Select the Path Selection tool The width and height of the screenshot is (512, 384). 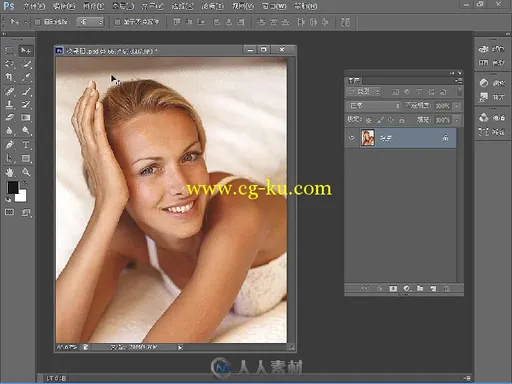[10, 158]
